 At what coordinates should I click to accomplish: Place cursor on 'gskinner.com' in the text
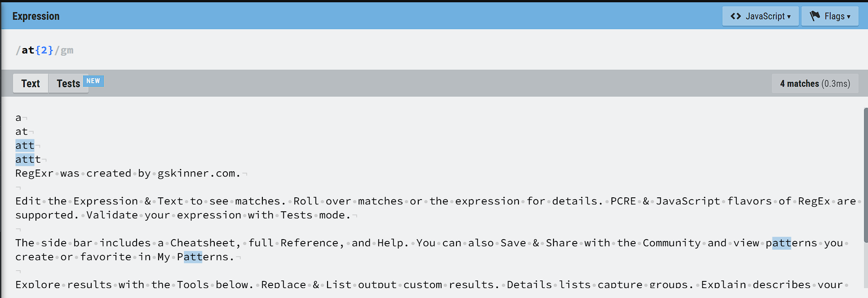pyautogui.click(x=196, y=173)
